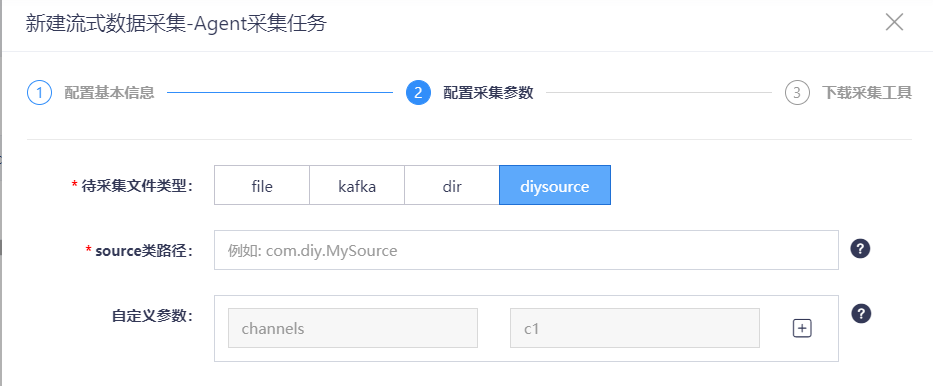Click step 3 circle 下载采集工具

click(x=797, y=93)
